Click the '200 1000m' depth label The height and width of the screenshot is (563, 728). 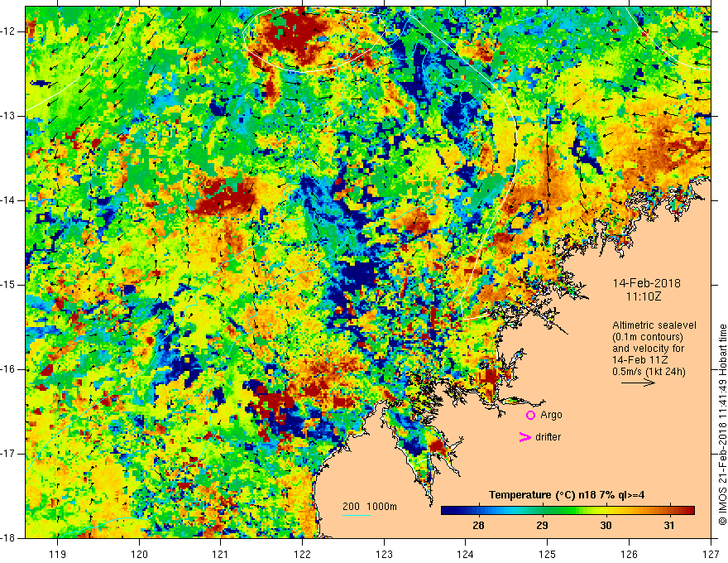point(370,507)
